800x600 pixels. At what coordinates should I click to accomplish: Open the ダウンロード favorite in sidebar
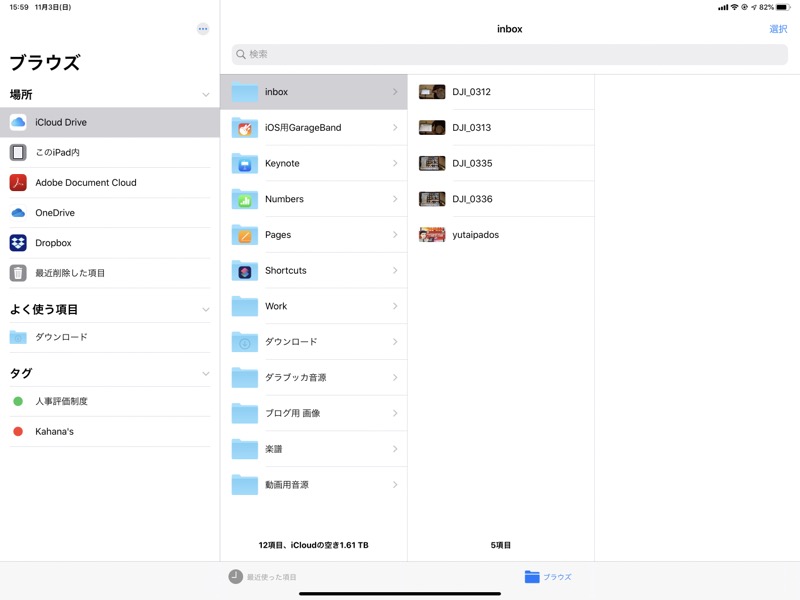(61, 337)
